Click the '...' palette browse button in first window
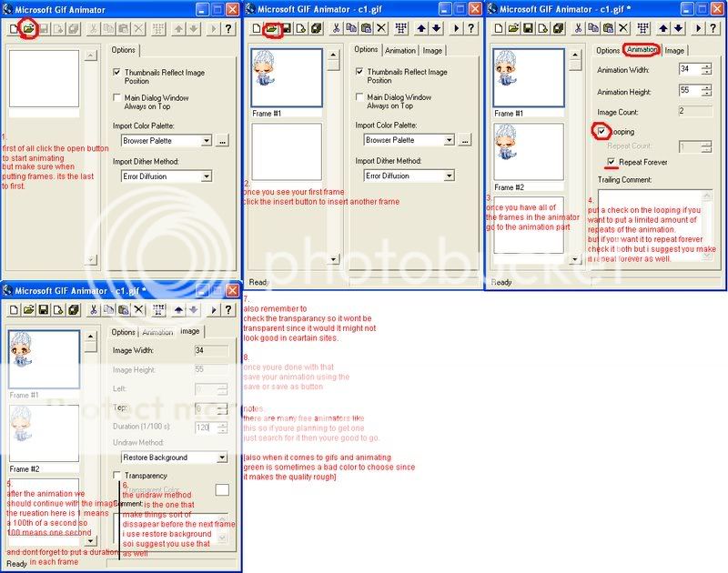 tap(223, 141)
